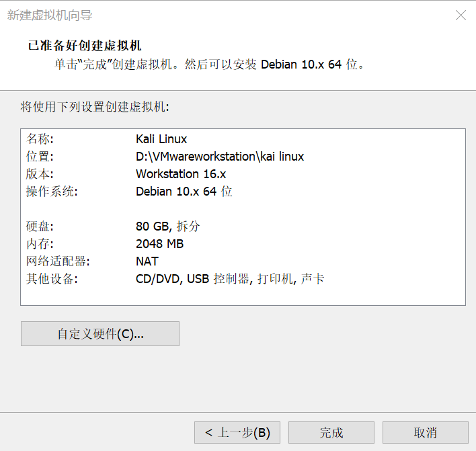Select the 80 GB, 拆分 disk value

168,227
